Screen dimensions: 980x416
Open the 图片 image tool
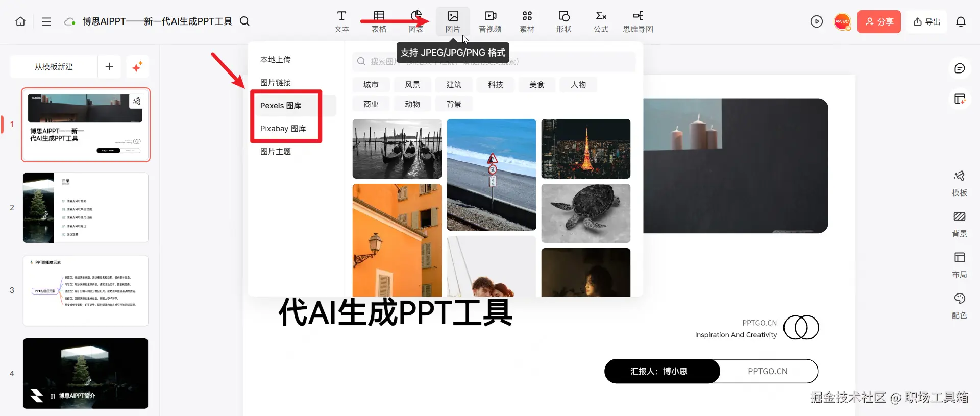tap(453, 22)
